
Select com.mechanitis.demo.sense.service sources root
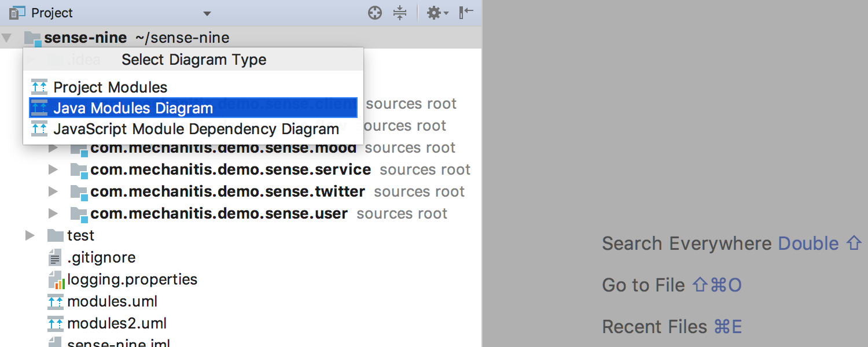230,170
